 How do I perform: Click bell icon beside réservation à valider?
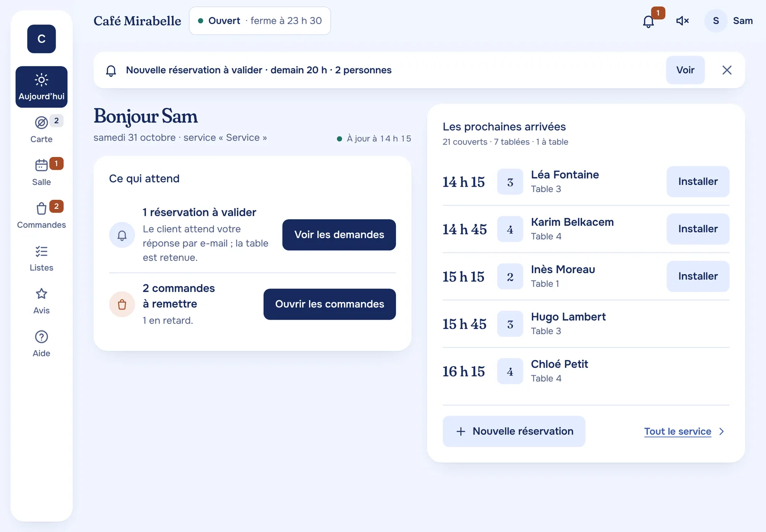pyautogui.click(x=122, y=235)
